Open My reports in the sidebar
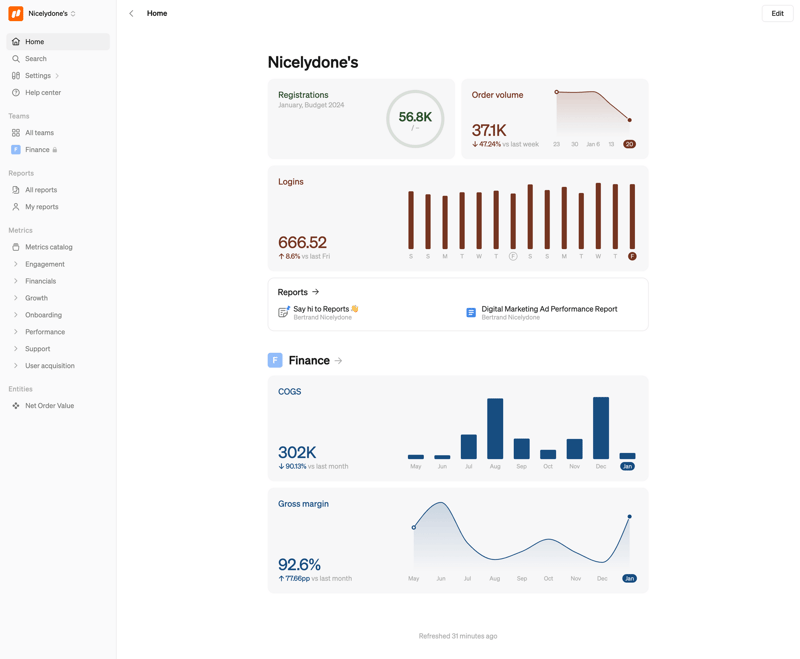This screenshot has height=659, width=800. (40, 206)
